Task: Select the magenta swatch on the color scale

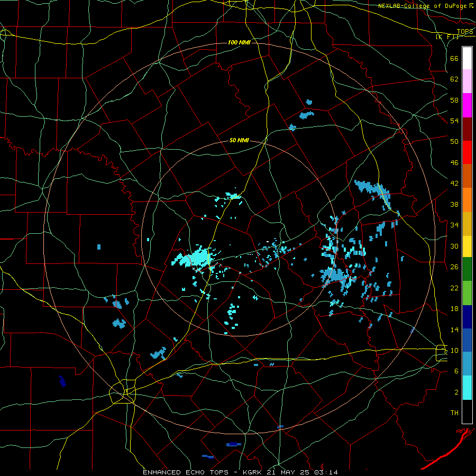Action: (467, 105)
